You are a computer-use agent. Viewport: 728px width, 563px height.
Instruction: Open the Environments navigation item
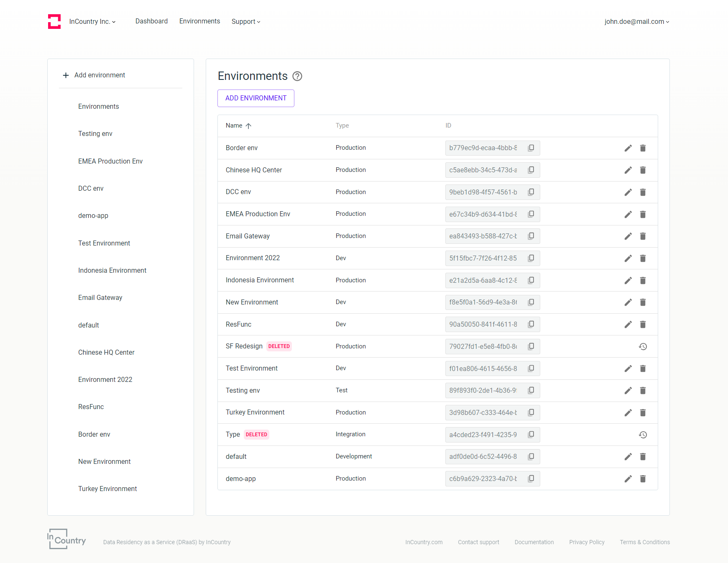199,21
